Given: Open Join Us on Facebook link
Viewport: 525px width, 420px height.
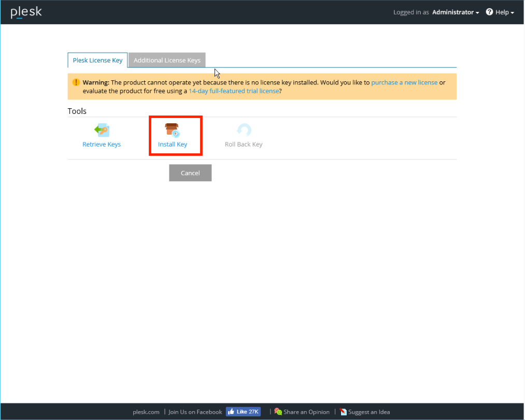Looking at the screenshot, I should click(195, 412).
